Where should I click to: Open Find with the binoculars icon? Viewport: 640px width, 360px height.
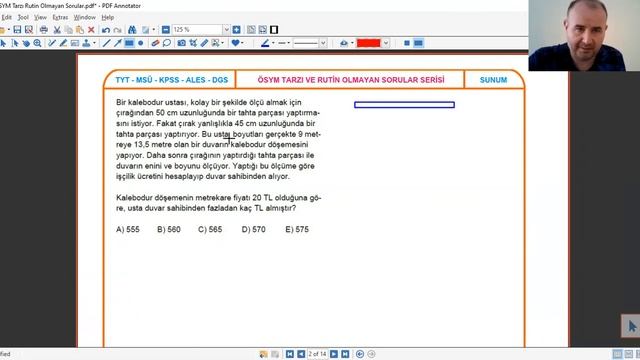(132, 30)
